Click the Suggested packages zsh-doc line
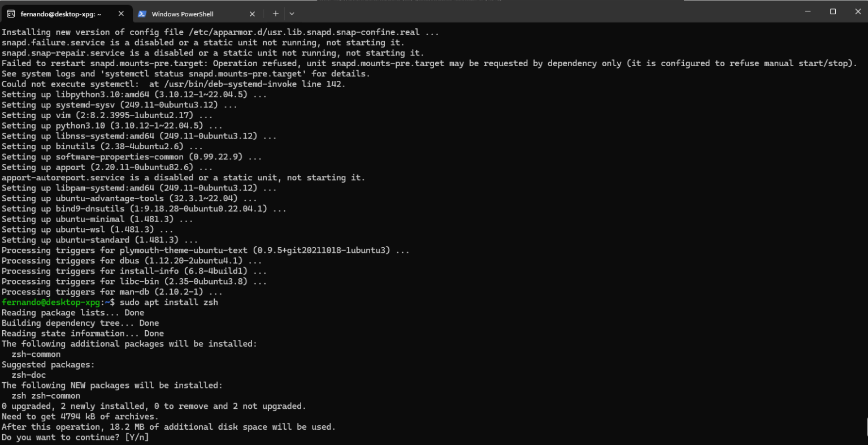This screenshot has width=868, height=445. 48,364
